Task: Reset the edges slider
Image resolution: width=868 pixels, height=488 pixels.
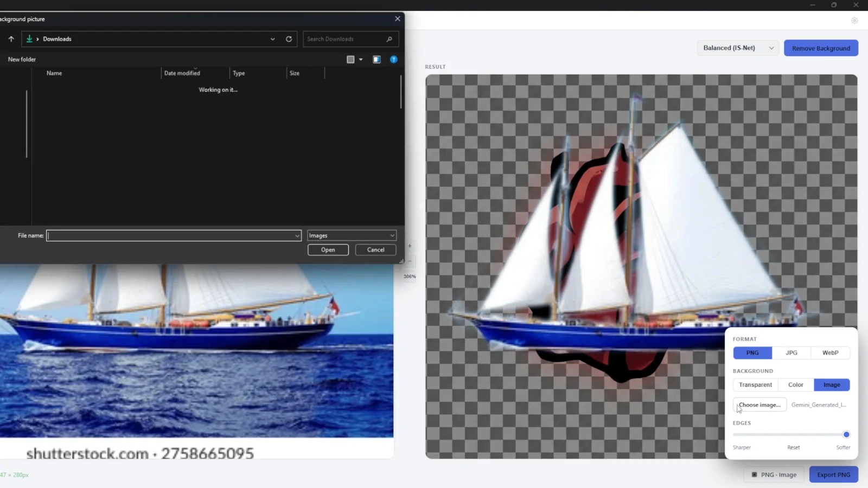Action: click(x=793, y=447)
